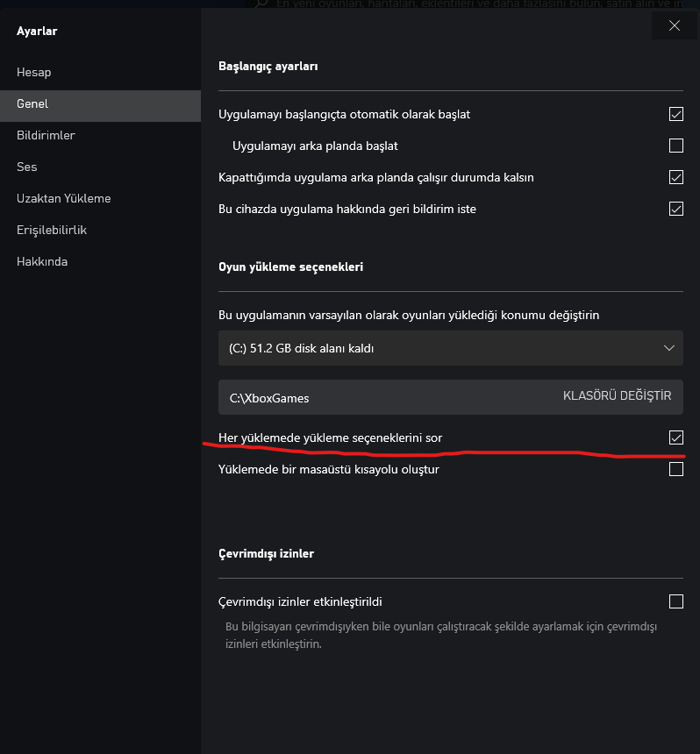The width and height of the screenshot is (700, 754).
Task: Click the chevron arrow on the disk selector
Action: 669,348
